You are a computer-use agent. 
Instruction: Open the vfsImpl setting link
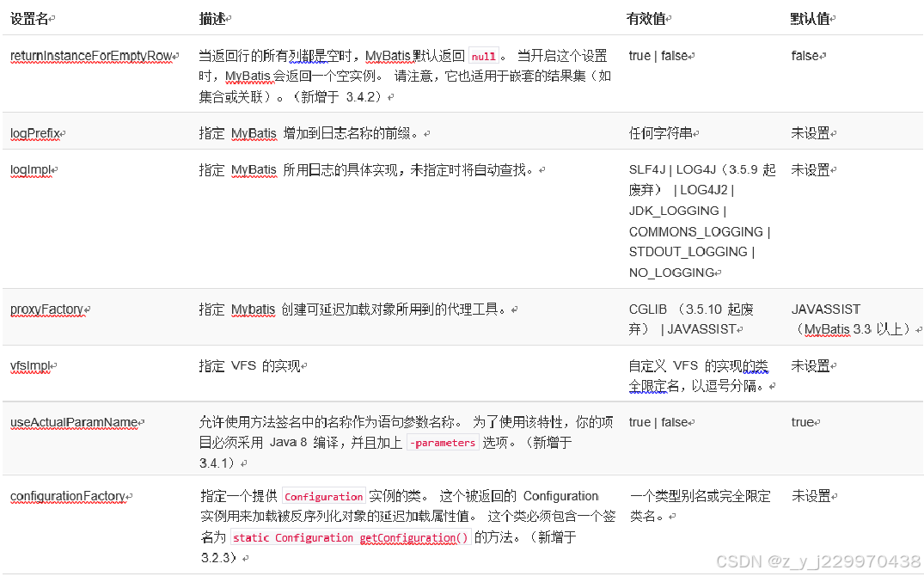32,365
